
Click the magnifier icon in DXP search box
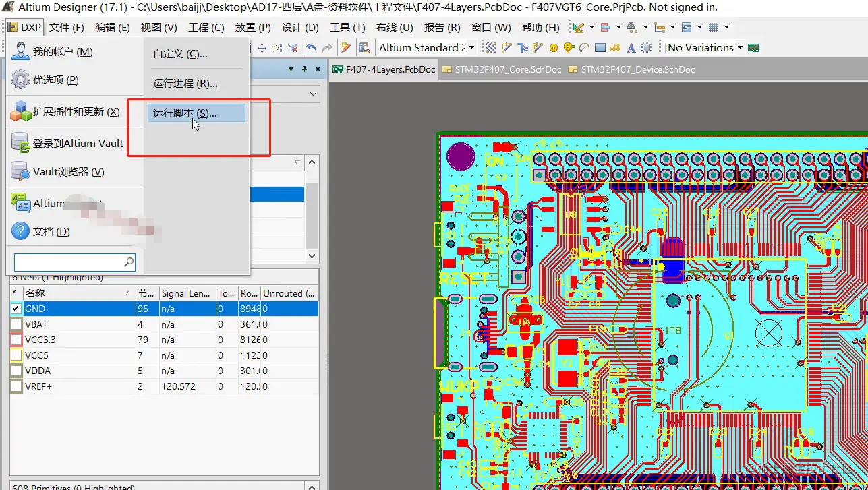pyautogui.click(x=129, y=262)
